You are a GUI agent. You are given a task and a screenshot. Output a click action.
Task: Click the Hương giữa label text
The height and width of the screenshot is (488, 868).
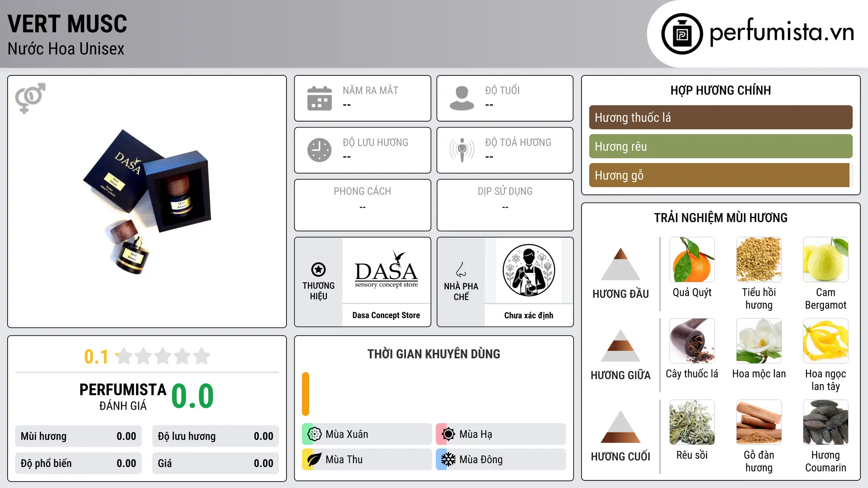tap(620, 375)
